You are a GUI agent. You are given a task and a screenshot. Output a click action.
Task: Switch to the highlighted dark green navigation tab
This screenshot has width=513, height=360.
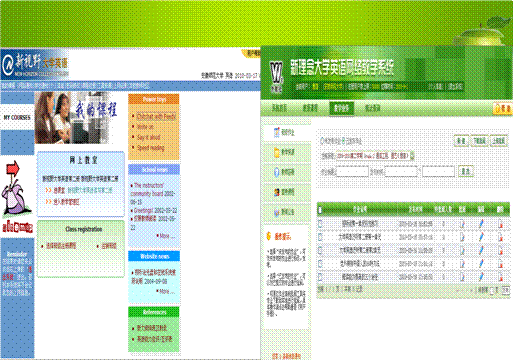click(x=341, y=108)
